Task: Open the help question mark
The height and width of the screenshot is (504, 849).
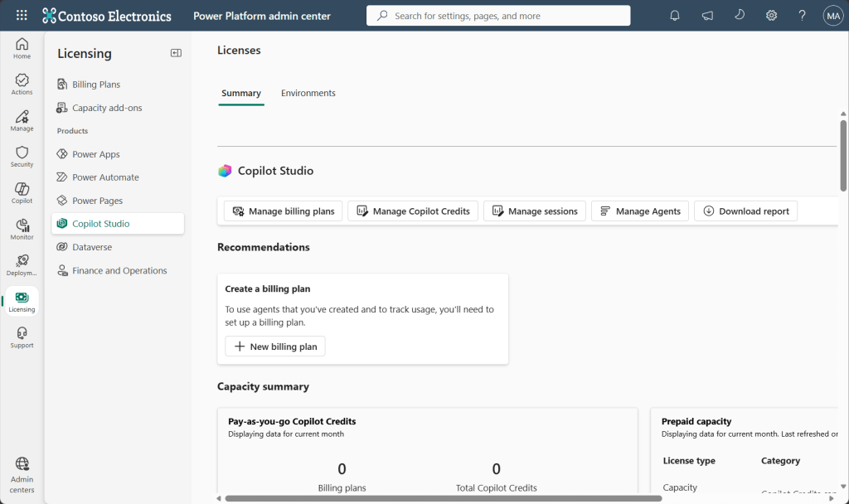Action: point(802,16)
